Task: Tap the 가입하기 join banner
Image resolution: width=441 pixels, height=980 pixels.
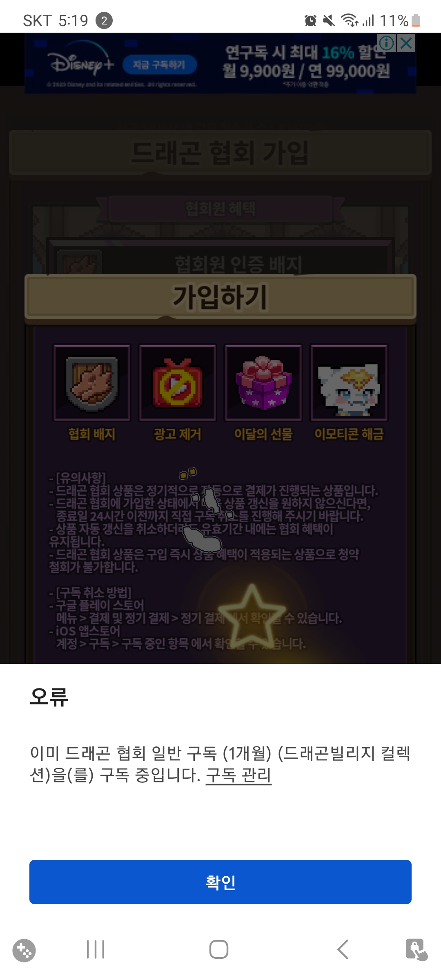Action: [x=220, y=297]
